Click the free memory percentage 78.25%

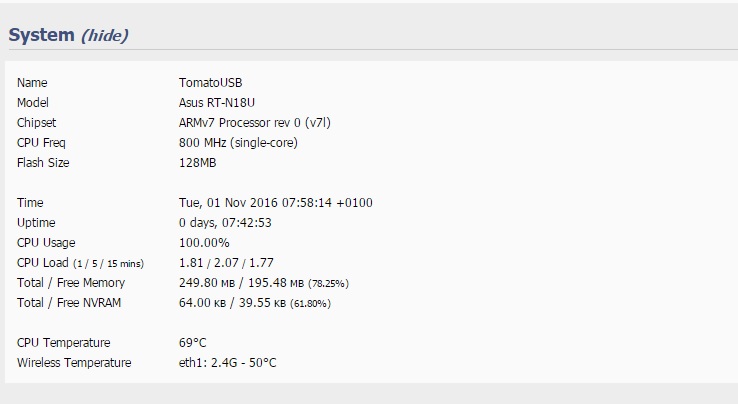click(328, 283)
